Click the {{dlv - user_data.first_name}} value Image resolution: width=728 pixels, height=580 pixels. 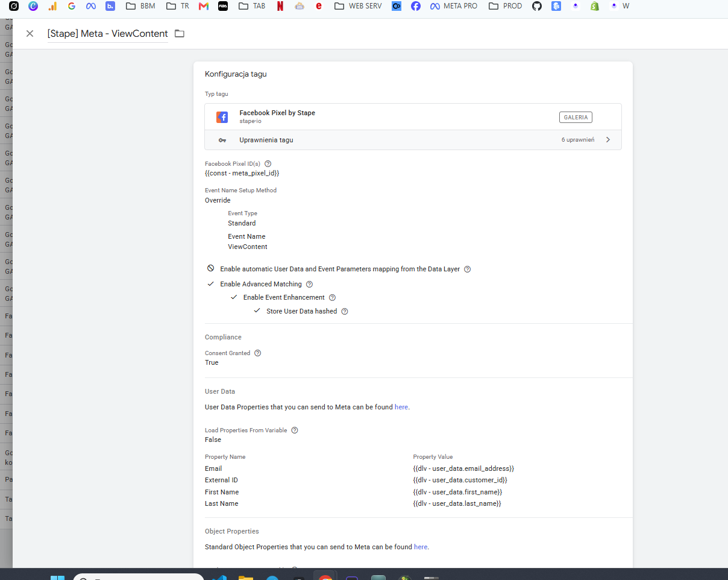(x=457, y=492)
